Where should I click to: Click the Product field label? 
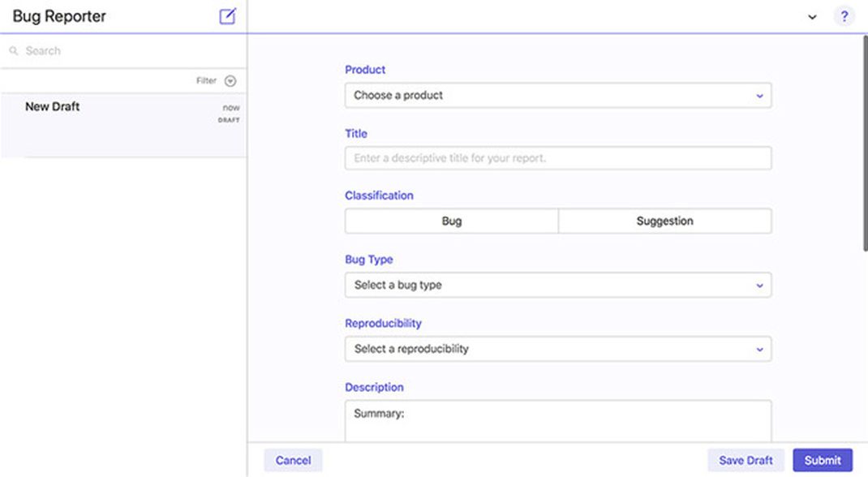click(x=365, y=70)
